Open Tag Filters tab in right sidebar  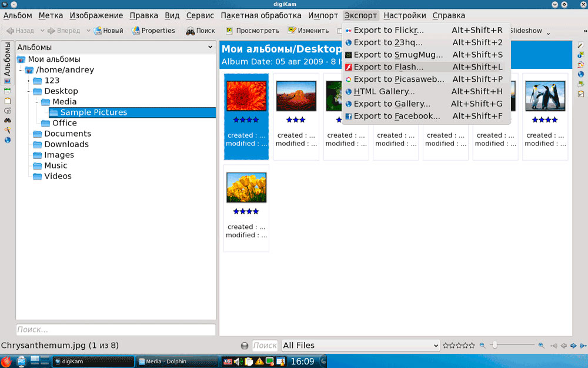coord(580,94)
